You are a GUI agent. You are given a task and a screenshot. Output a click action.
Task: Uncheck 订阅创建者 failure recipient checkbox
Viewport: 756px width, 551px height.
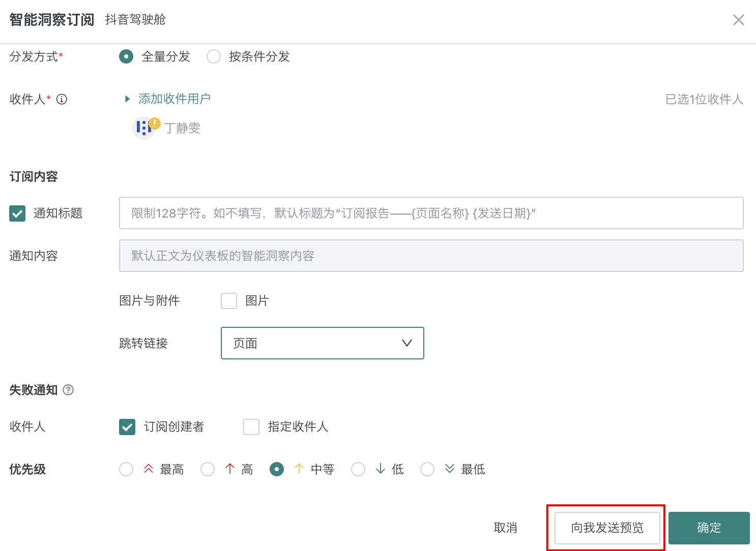[x=127, y=427]
